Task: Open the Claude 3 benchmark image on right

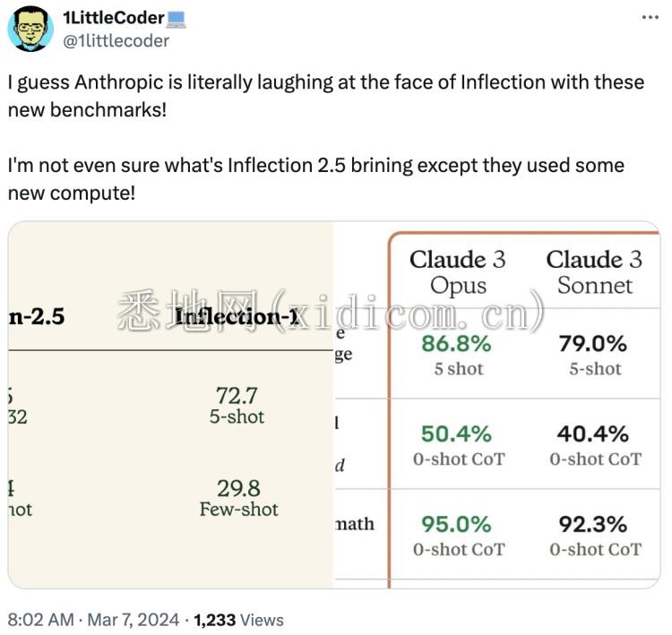Action: [x=497, y=405]
